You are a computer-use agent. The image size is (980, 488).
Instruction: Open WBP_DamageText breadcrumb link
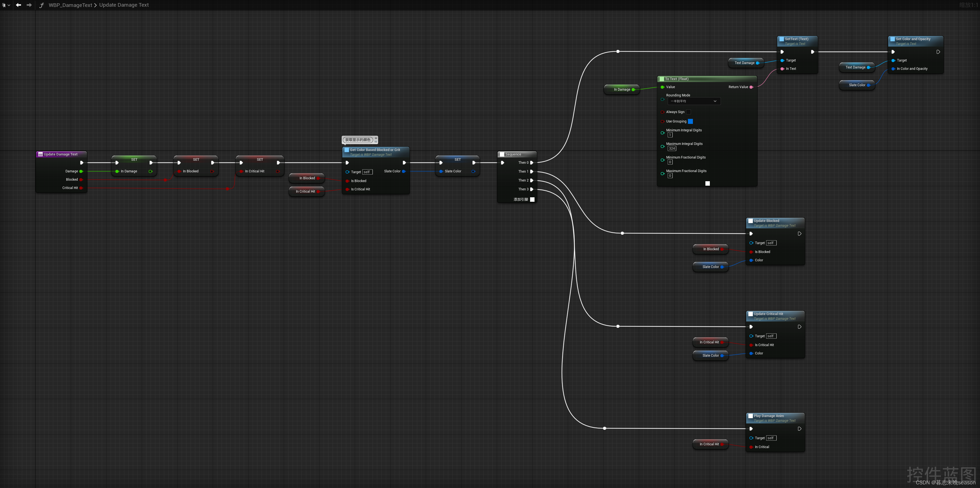point(70,5)
